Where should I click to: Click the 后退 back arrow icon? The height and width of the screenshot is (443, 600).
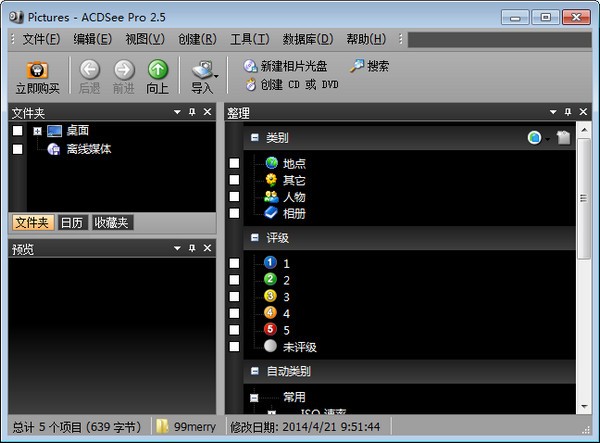90,70
